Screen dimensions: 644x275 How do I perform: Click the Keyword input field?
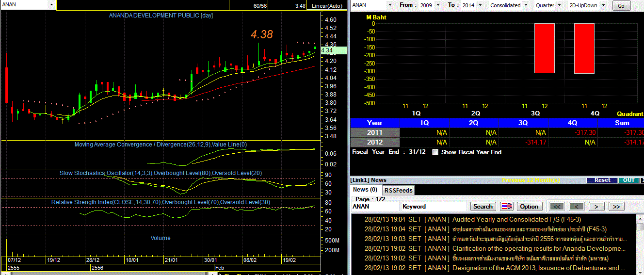[434, 207]
